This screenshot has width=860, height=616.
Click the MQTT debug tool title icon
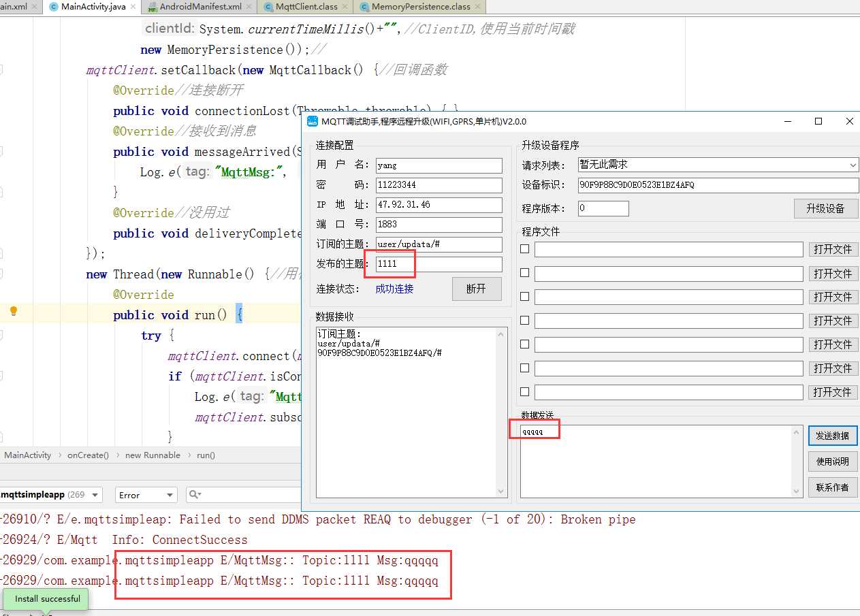[313, 121]
